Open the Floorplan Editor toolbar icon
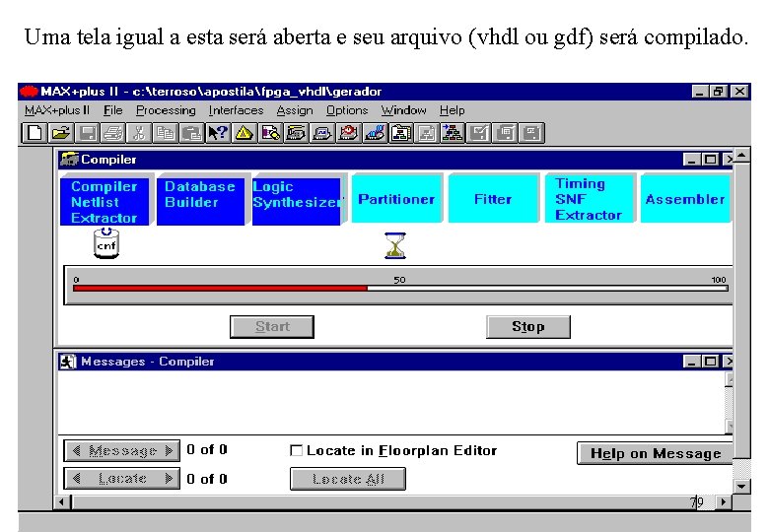The height and width of the screenshot is (532, 769). click(x=270, y=133)
